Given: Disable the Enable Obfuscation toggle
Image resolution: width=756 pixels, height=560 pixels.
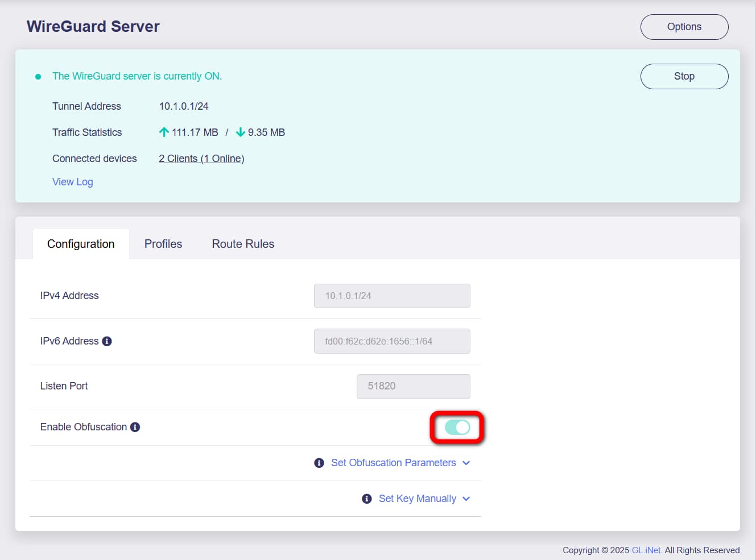Looking at the screenshot, I should 457,428.
